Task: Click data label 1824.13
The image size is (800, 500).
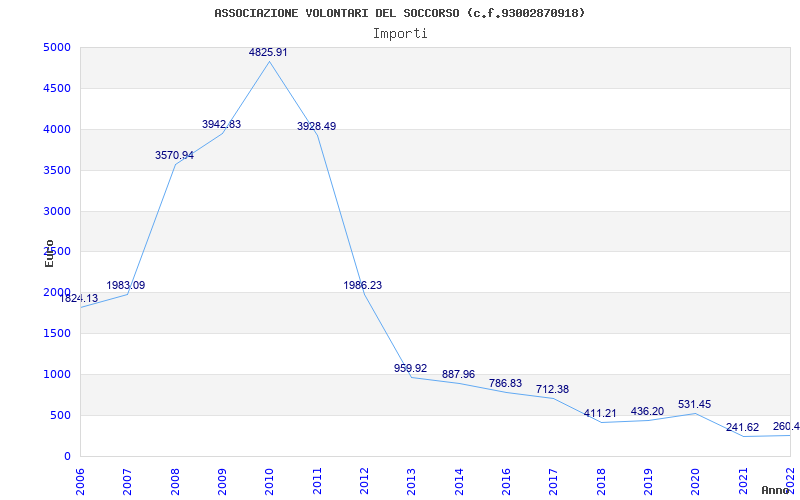Action: [79, 298]
